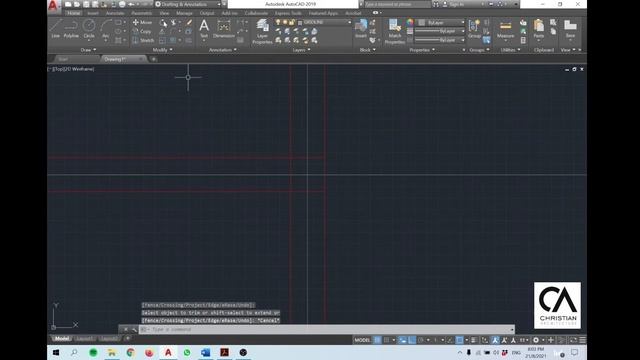The height and width of the screenshot is (360, 640).
Task: Open WhatsApp from the taskbar
Action: 187,353
